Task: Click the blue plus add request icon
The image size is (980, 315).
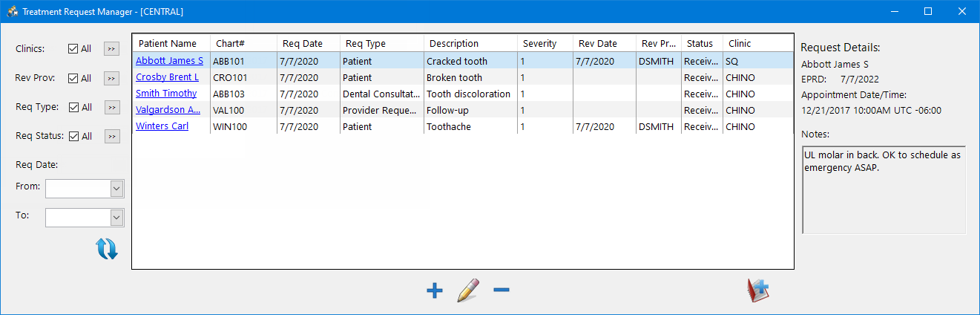Action: click(435, 290)
